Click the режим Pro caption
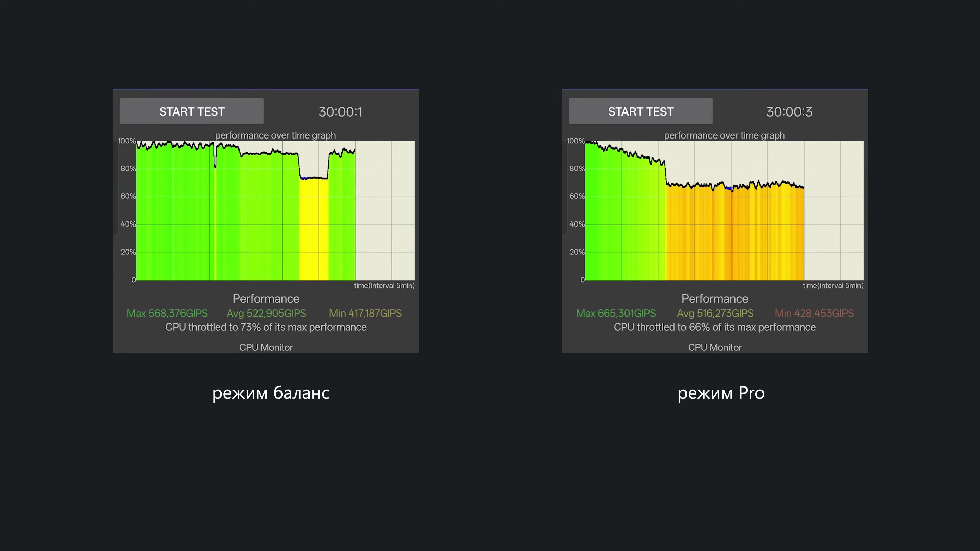This screenshot has height=551, width=980. pyautogui.click(x=720, y=393)
